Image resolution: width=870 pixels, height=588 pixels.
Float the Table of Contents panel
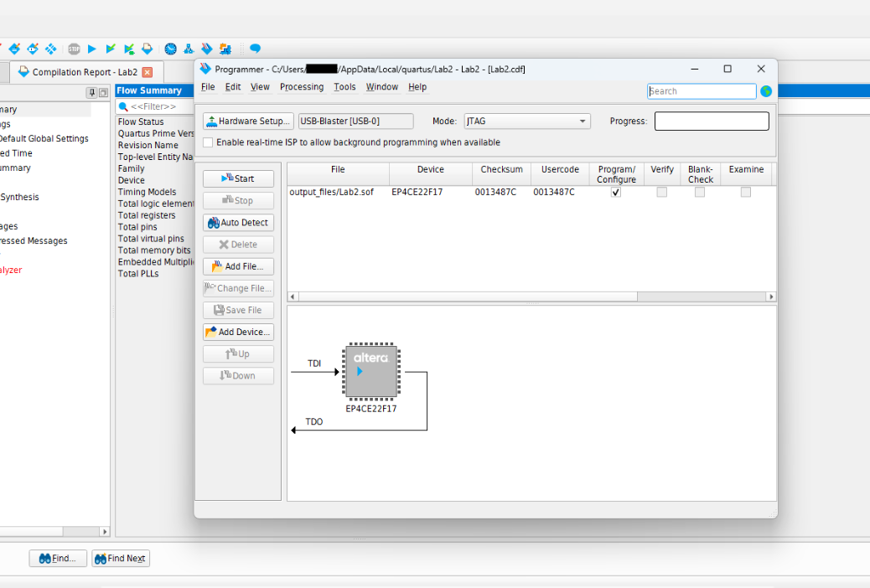click(103, 93)
